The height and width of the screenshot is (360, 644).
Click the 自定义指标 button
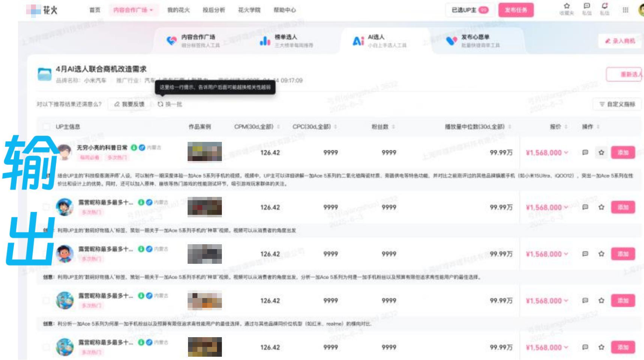(617, 104)
